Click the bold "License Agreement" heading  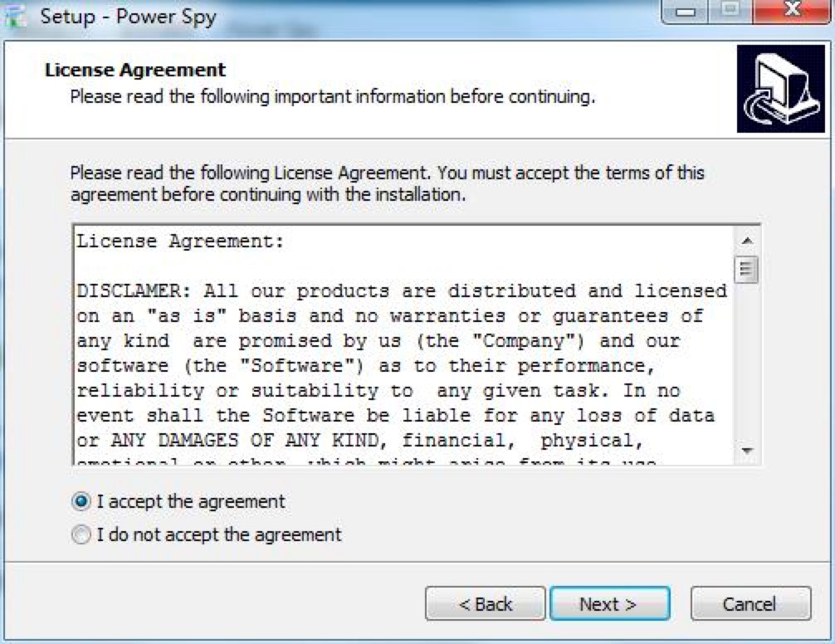pos(135,70)
